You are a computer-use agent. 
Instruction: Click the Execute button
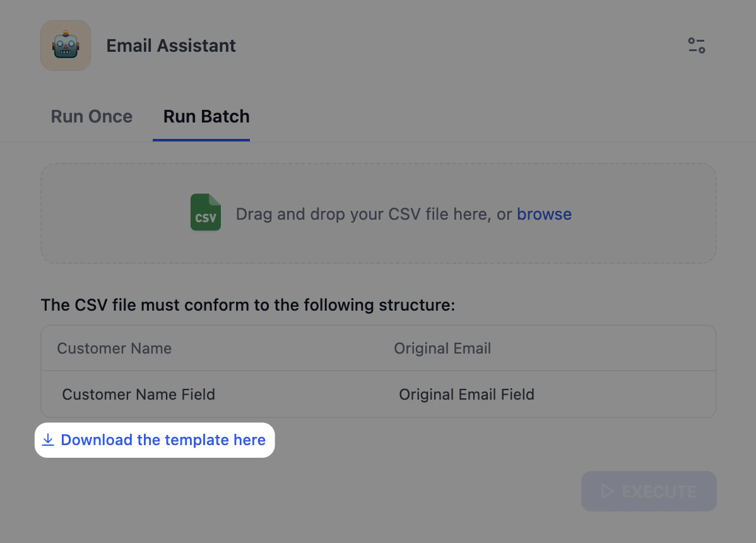649,491
